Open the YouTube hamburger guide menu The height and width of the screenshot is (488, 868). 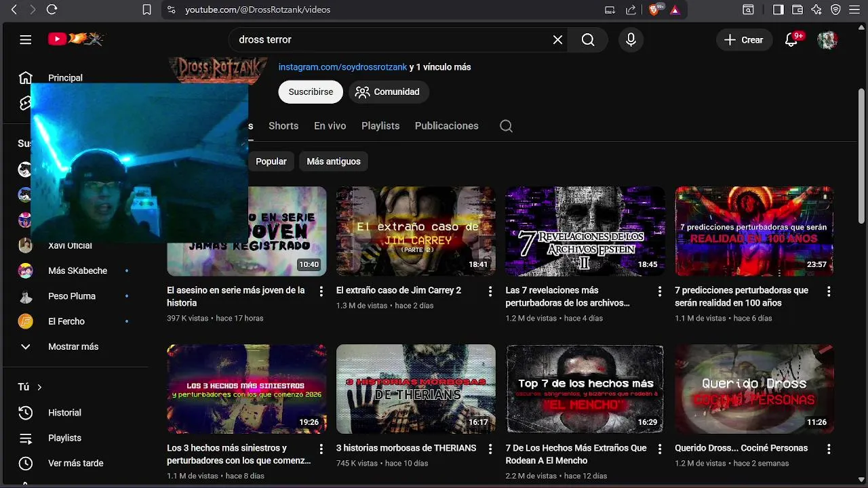click(26, 39)
